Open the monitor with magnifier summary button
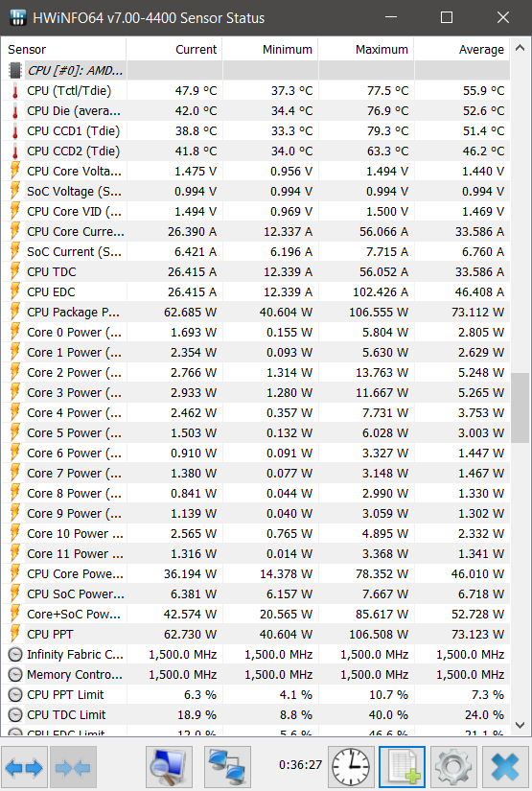Viewport: 532px width, 791px height. [169, 767]
